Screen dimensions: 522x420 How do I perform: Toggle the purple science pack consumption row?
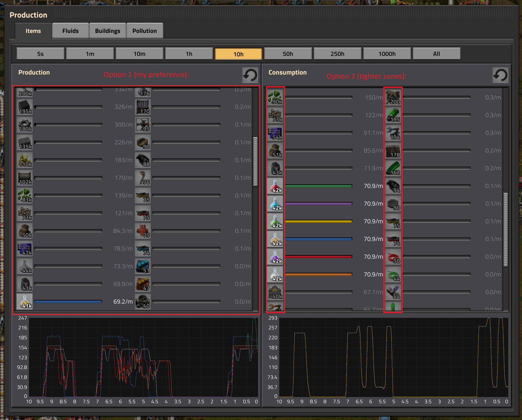coord(275,257)
